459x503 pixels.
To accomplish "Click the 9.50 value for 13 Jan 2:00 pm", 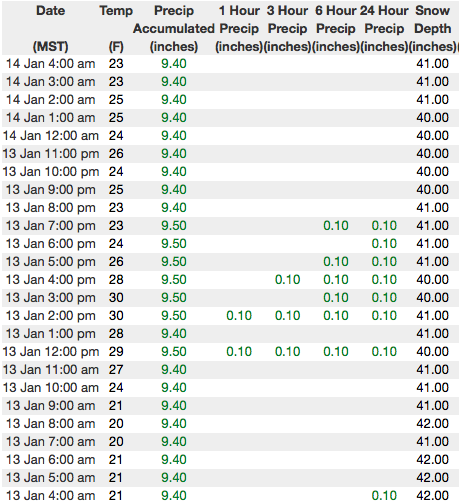I will (x=174, y=316).
